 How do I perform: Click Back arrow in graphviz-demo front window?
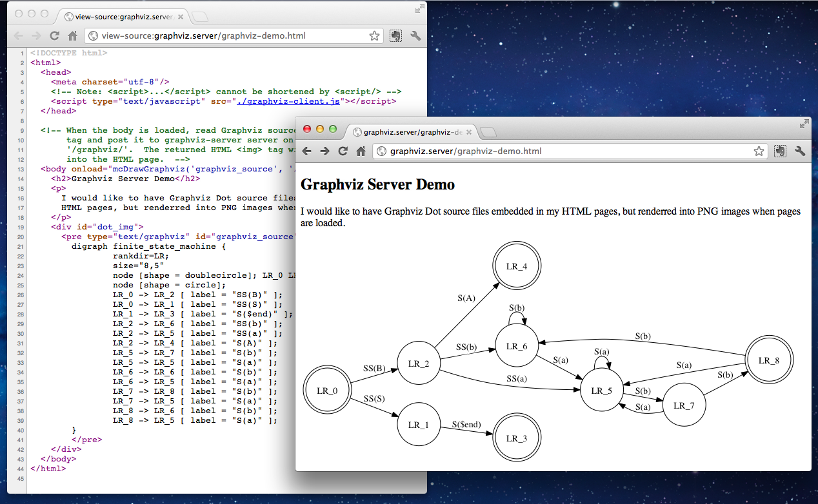coord(307,151)
